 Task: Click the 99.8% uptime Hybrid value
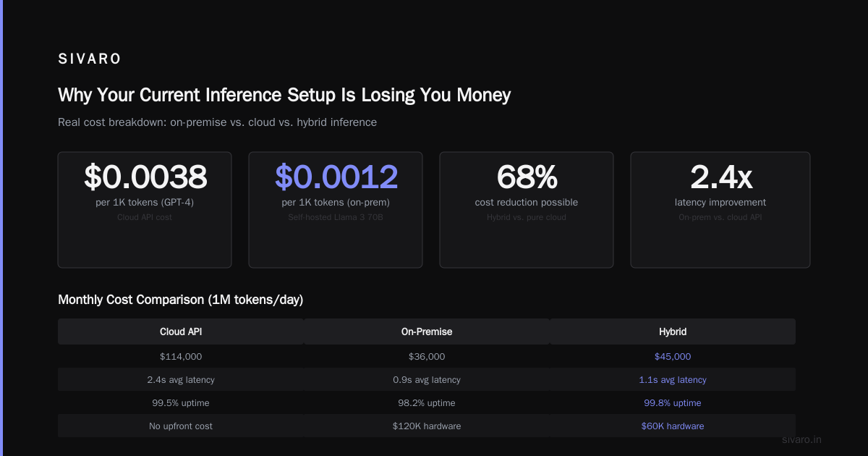coord(673,403)
